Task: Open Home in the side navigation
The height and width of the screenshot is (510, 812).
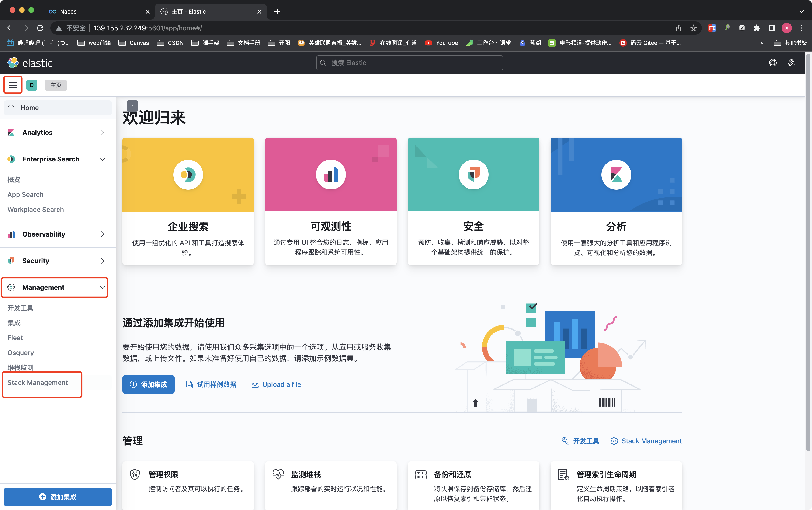Action: tap(58, 108)
